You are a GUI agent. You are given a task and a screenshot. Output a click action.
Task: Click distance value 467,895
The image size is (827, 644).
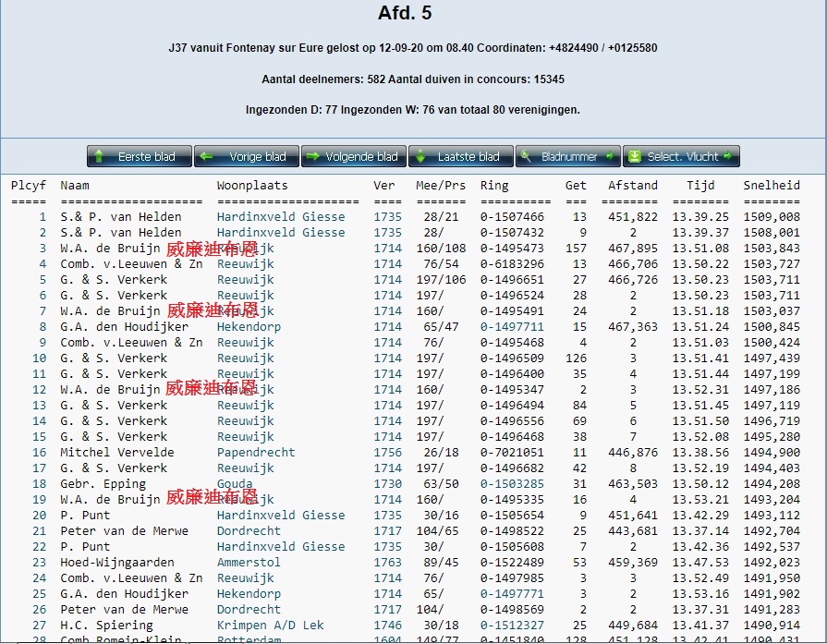633,249
